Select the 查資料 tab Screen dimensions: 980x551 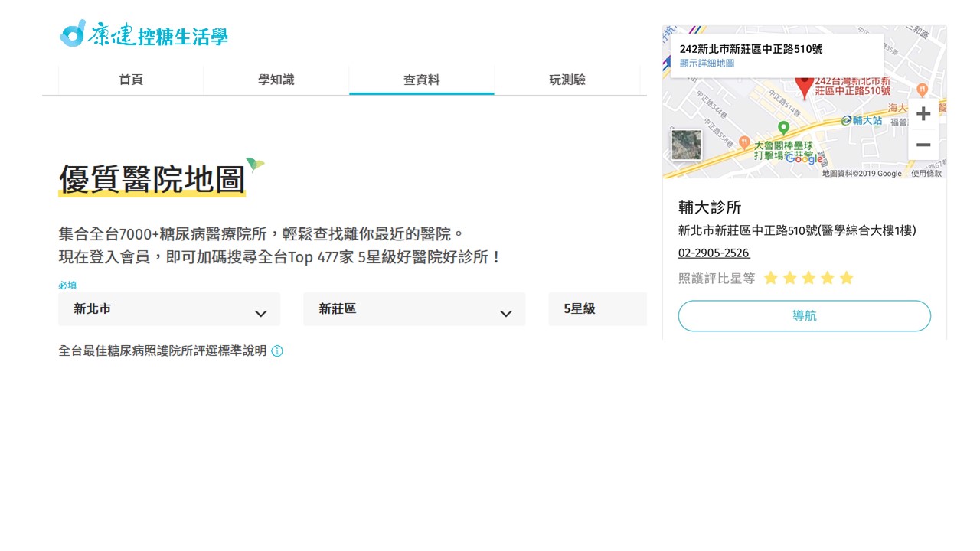pyautogui.click(x=422, y=80)
